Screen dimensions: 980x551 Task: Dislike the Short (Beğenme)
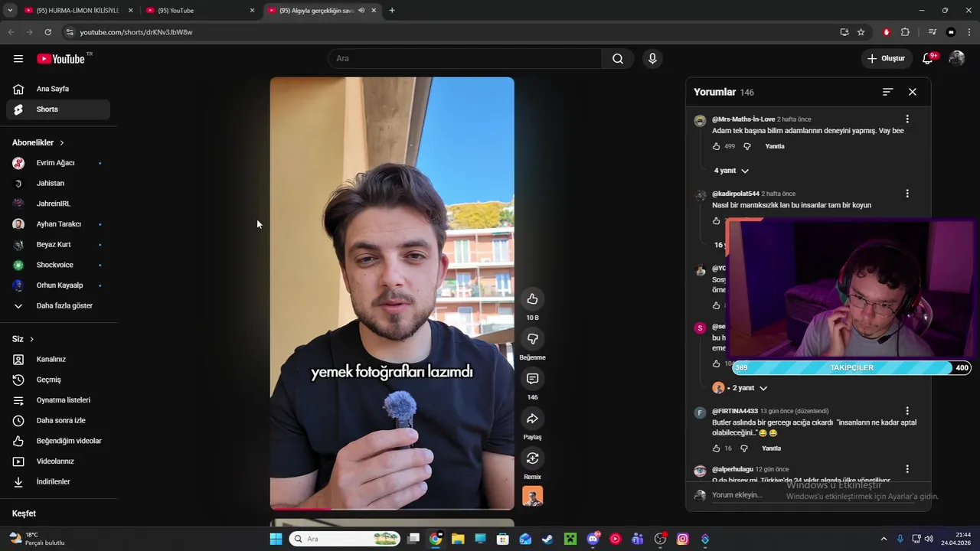click(x=532, y=339)
